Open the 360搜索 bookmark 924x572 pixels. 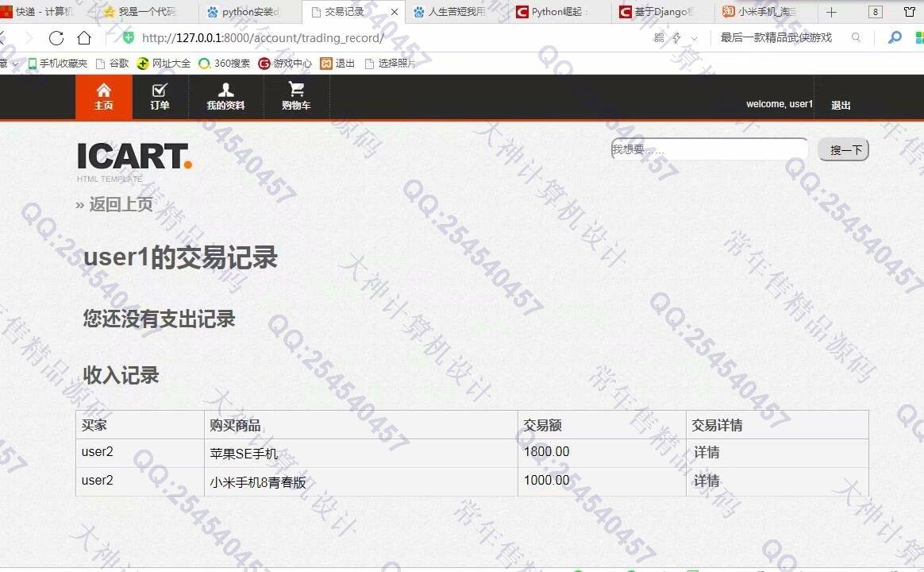point(225,63)
